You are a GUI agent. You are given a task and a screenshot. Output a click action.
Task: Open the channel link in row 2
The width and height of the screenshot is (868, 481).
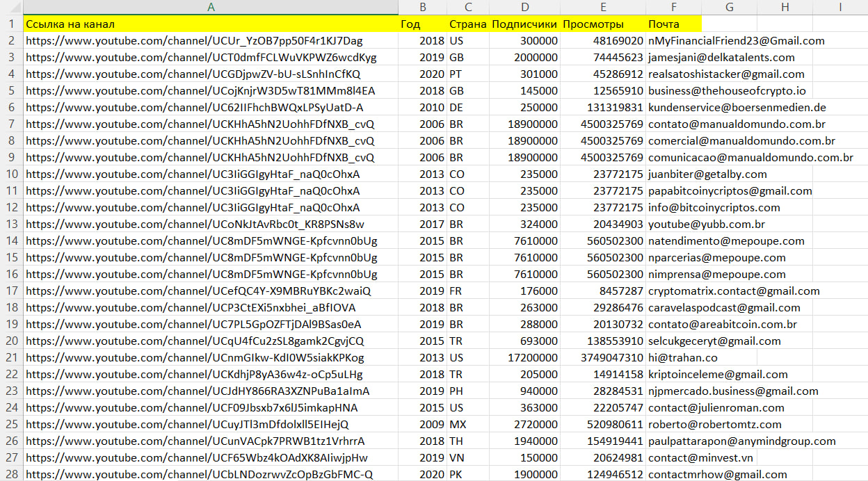click(194, 40)
